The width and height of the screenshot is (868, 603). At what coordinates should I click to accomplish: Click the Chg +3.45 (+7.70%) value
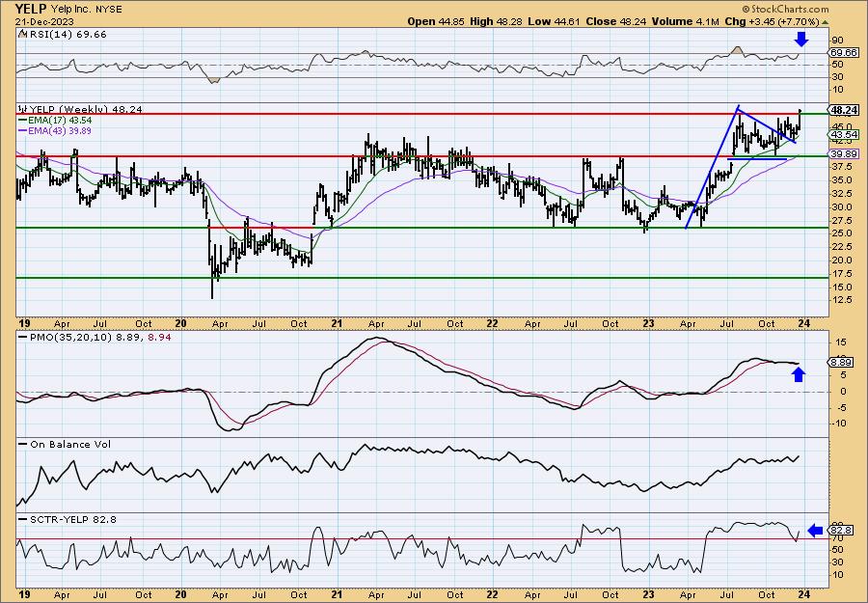(x=772, y=21)
